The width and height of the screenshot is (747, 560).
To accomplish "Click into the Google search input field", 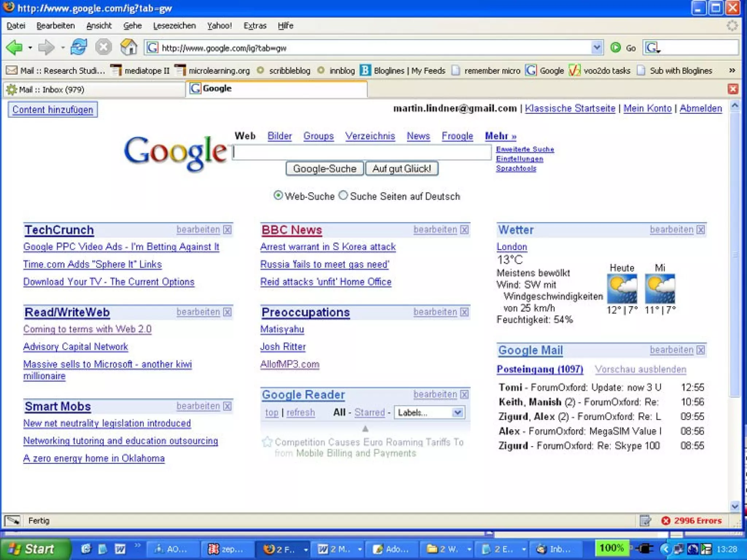I will (362, 152).
